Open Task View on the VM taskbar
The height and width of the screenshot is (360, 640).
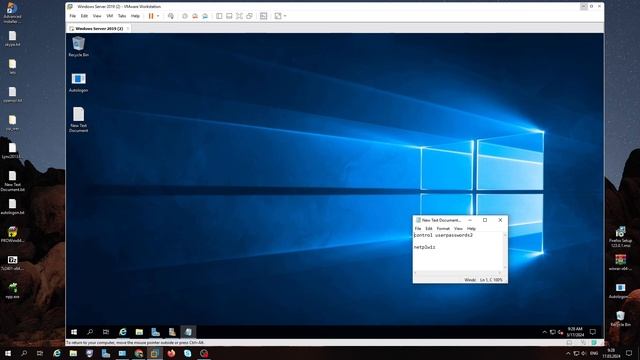click(x=106, y=332)
